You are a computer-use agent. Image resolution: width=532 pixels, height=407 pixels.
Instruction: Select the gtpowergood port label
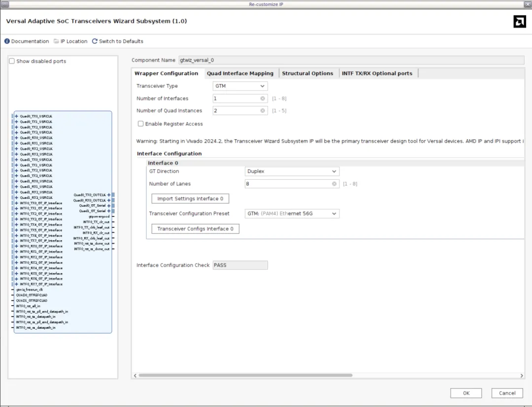click(x=99, y=217)
